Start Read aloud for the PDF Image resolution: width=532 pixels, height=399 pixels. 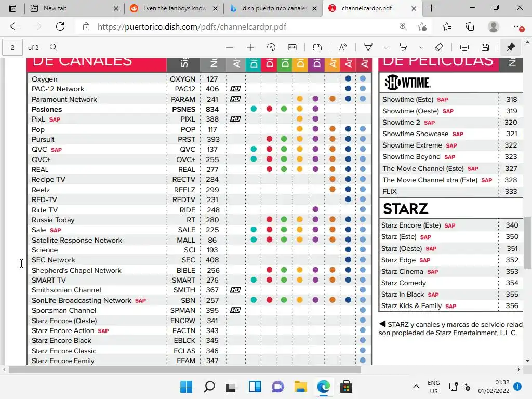[343, 47]
